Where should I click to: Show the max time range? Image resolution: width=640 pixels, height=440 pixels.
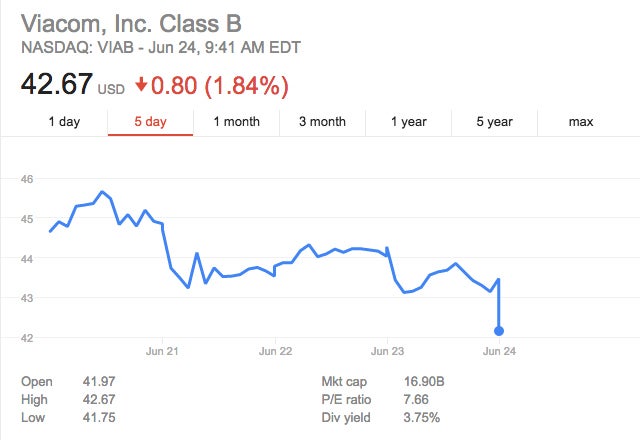pyautogui.click(x=580, y=122)
